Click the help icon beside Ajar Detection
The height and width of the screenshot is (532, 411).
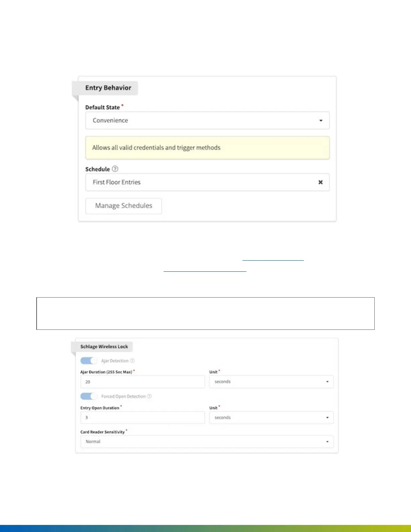pos(132,361)
